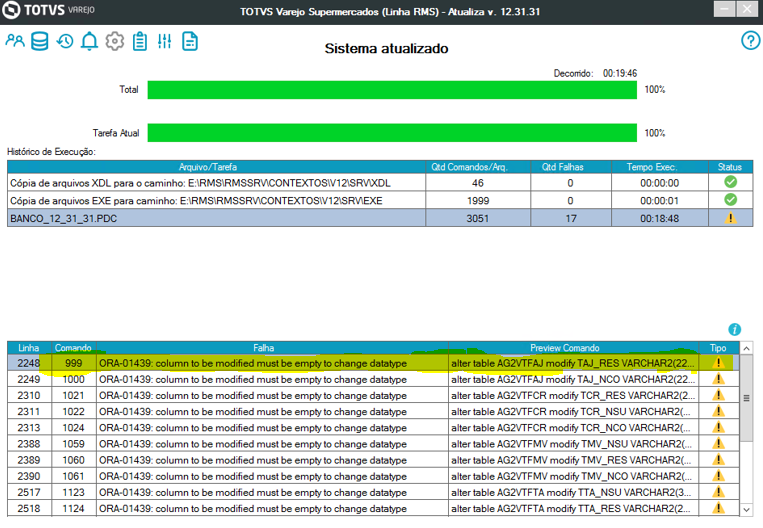This screenshot has height=528, width=763.
Task: Click line number 2390 cell
Action: tap(29, 476)
